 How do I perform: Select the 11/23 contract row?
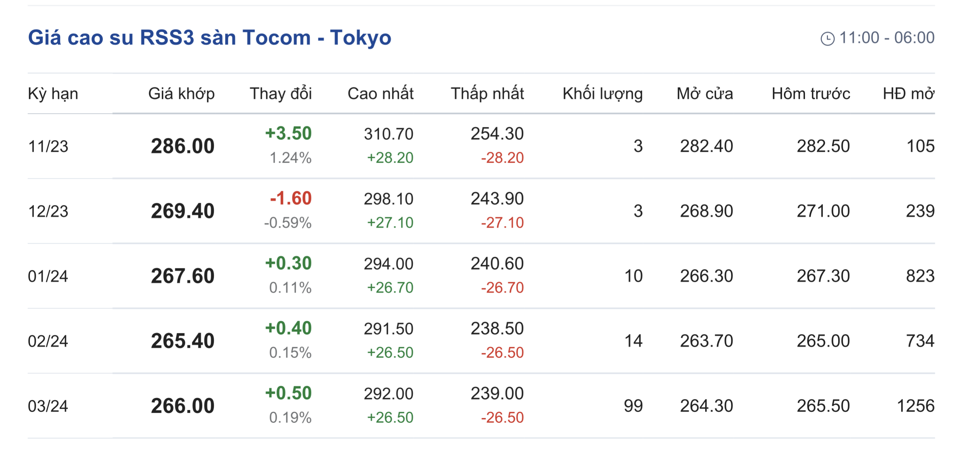click(x=48, y=146)
